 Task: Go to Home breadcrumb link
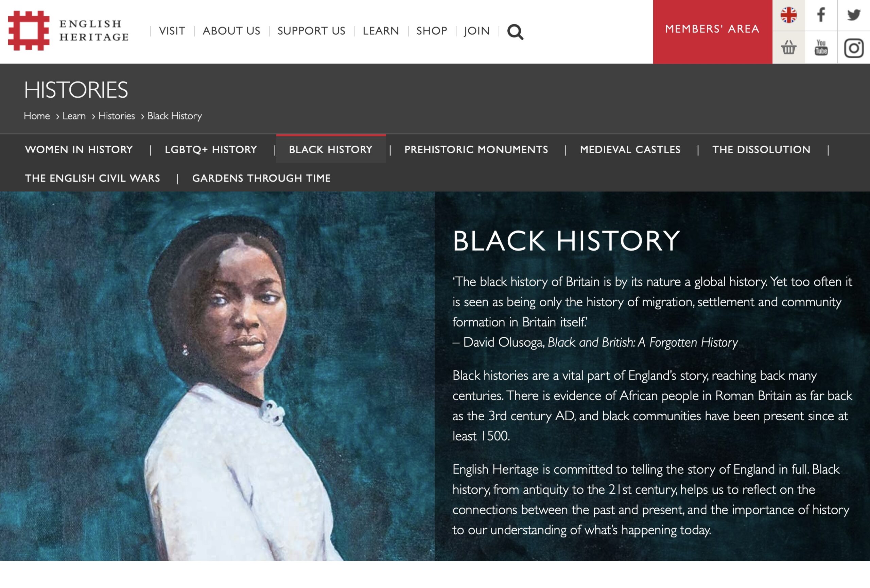tap(37, 116)
